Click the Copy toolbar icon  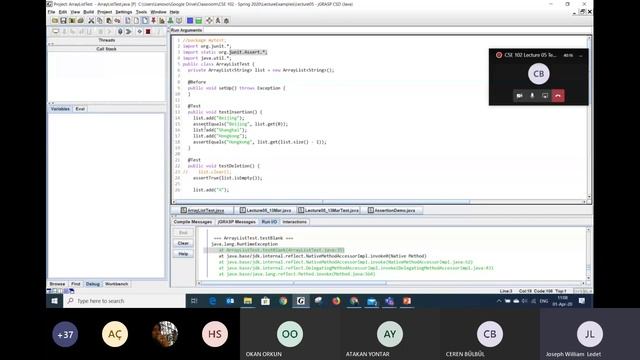pyautogui.click(x=100, y=20)
